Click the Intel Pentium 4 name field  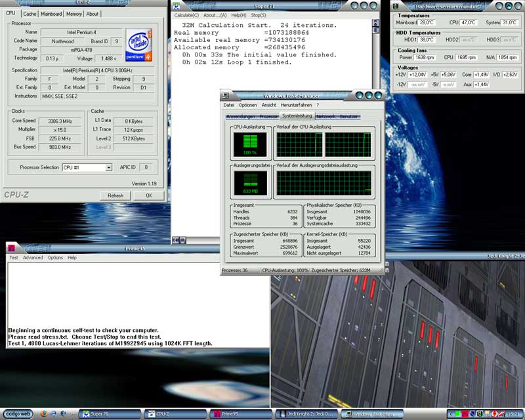tap(81, 33)
